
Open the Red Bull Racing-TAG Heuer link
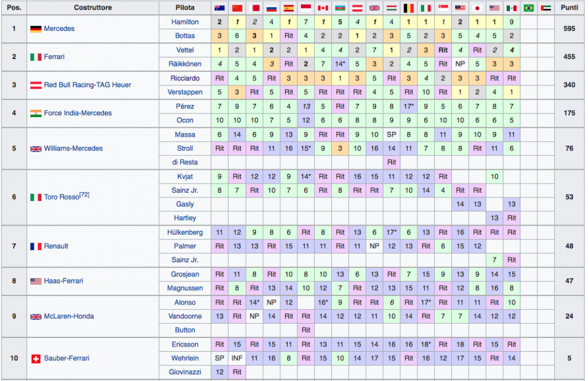coord(87,85)
